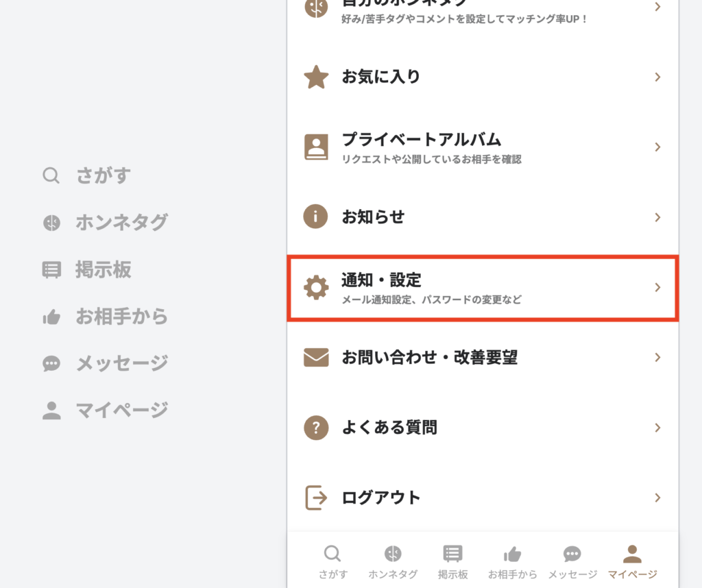Click the プライベートアルバム profile icon
Image resolution: width=702 pixels, height=588 pixels.
click(x=315, y=145)
